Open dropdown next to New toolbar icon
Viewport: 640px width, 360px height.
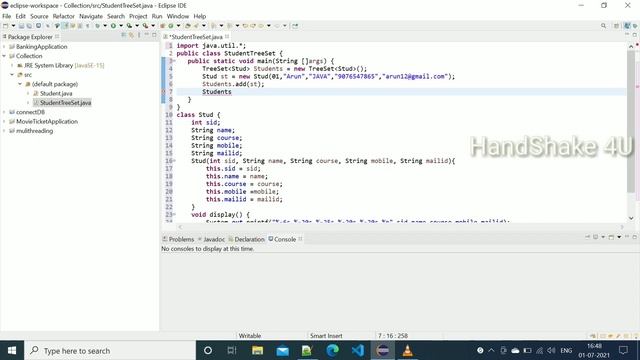13,26
